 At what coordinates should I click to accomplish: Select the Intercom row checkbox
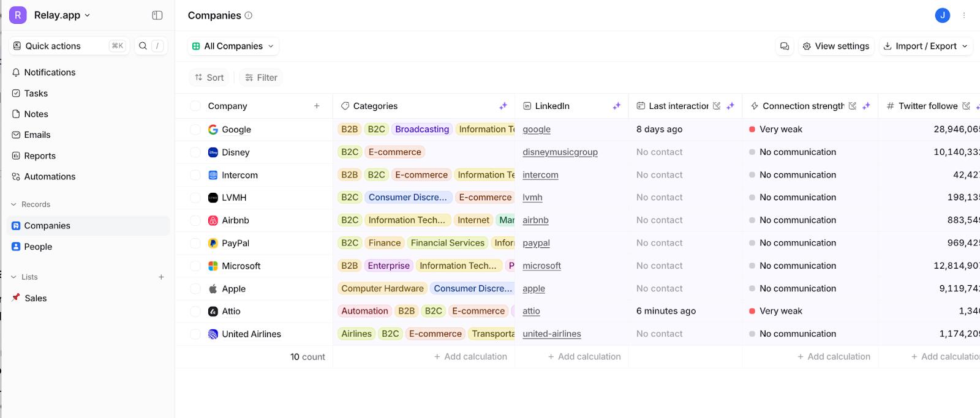pos(195,175)
